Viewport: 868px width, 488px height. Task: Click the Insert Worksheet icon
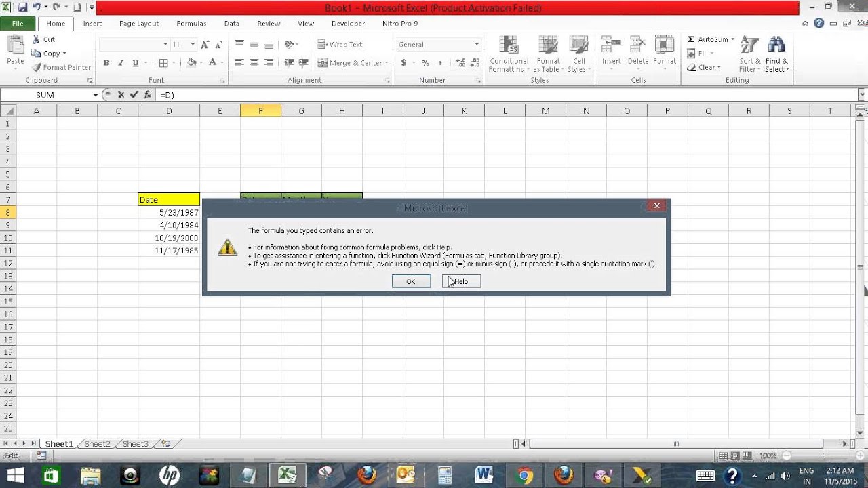(x=166, y=444)
